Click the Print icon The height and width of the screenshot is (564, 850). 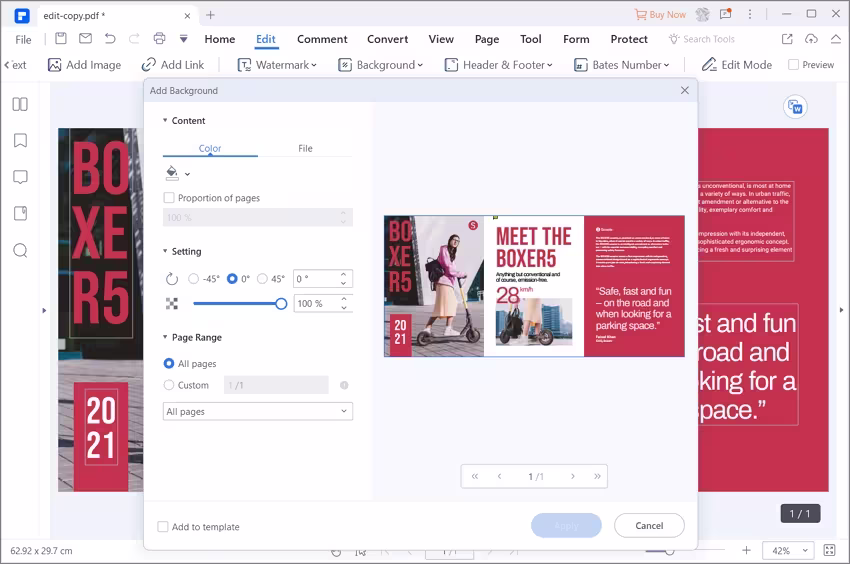[159, 39]
